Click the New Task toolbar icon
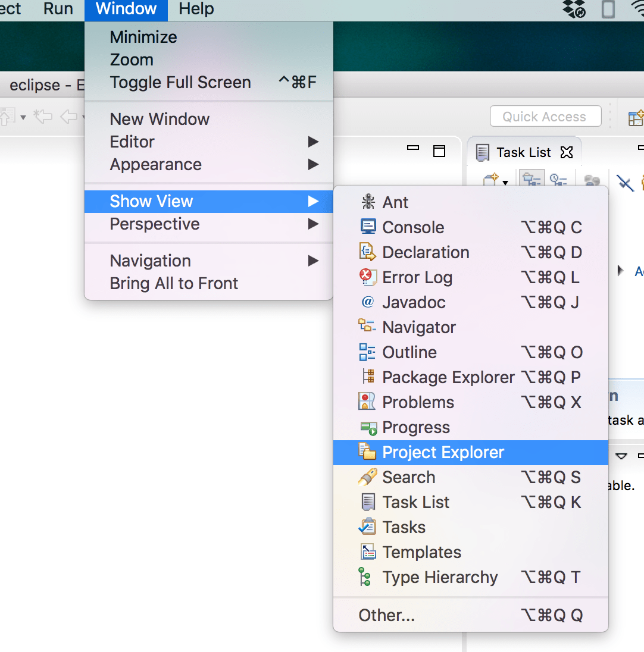This screenshot has height=652, width=644. tap(491, 180)
